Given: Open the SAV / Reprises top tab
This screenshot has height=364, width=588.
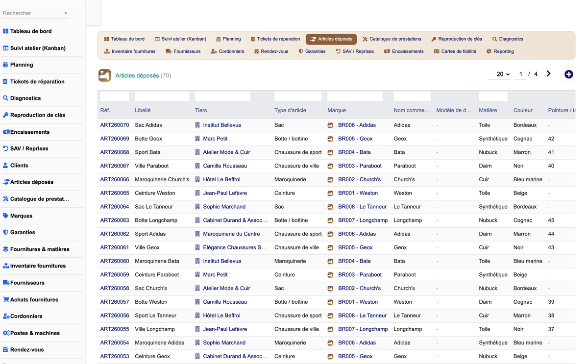Looking at the screenshot, I should (x=355, y=51).
